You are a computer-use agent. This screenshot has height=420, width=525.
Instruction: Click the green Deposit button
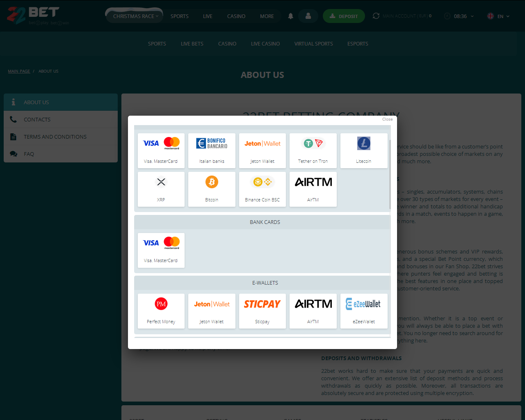[344, 16]
